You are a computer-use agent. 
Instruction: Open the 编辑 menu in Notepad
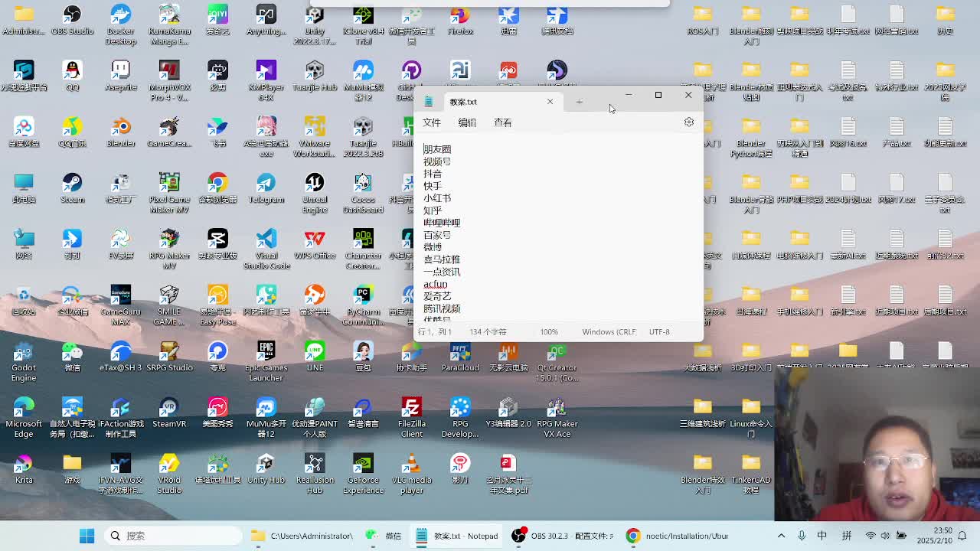(x=467, y=122)
